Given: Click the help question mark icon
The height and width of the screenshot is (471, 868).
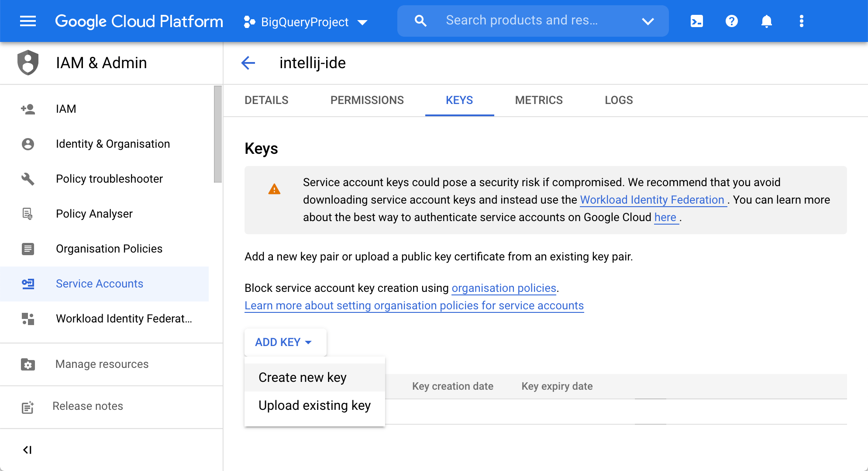Looking at the screenshot, I should point(731,21).
